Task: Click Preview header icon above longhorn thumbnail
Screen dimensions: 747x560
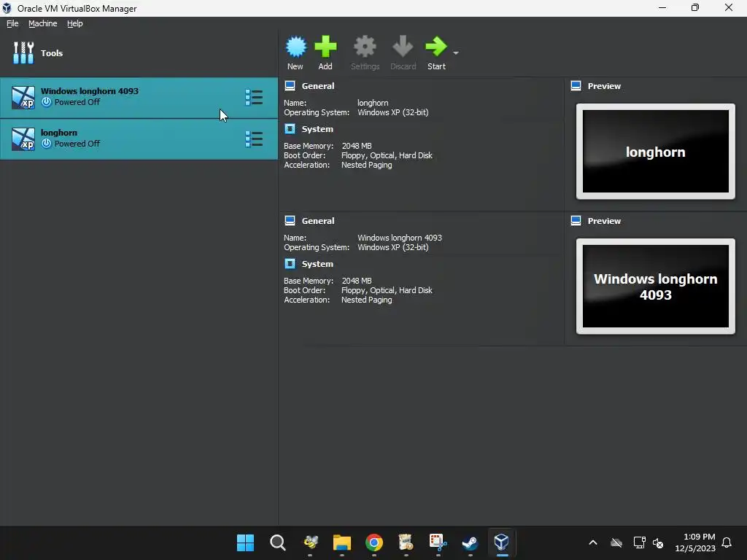Action: pyautogui.click(x=576, y=86)
